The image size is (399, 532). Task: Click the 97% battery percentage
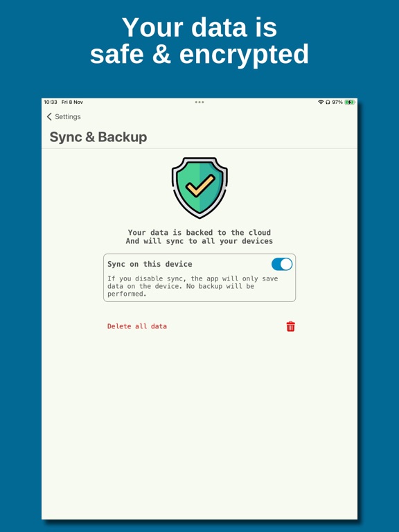coord(337,102)
